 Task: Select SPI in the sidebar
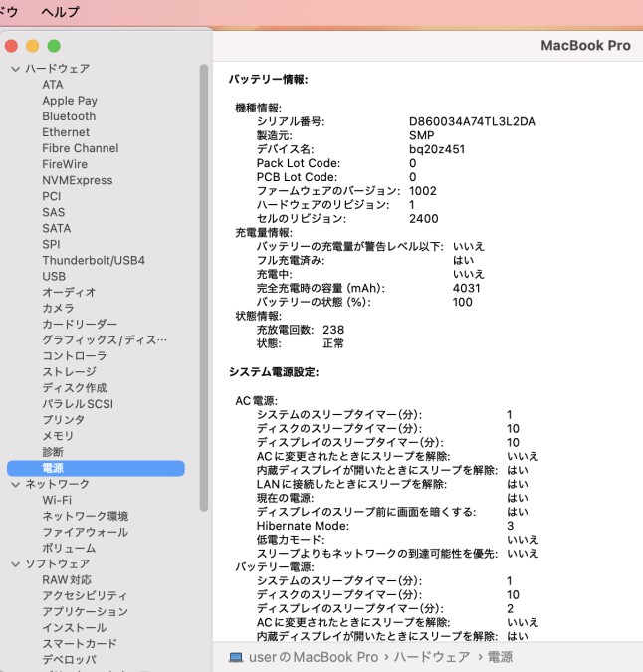(x=51, y=244)
